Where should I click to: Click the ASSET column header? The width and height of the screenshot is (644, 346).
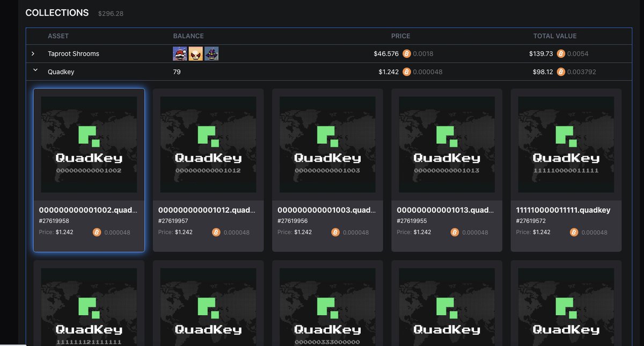click(58, 36)
